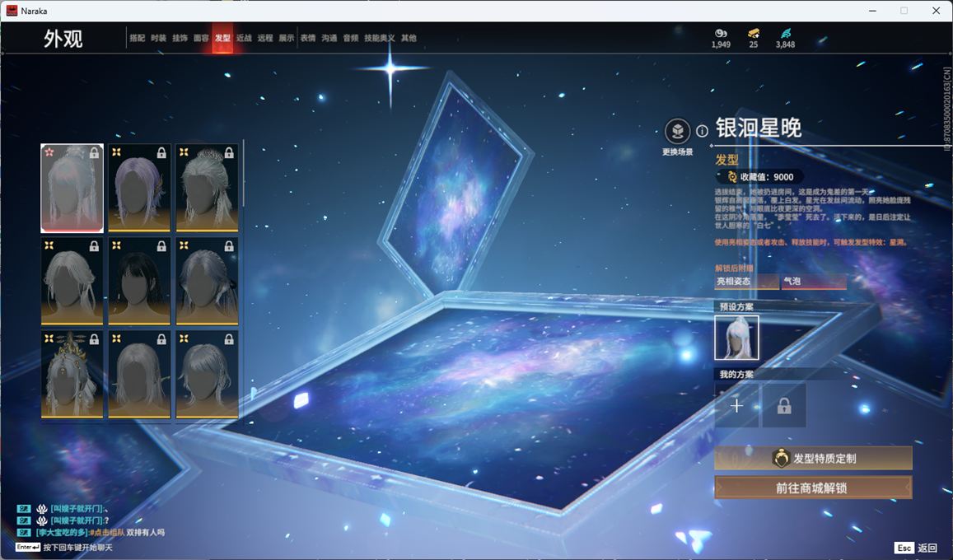Viewport: 953px width, 560px height.
Task: Click the 解锁后附赠 label
Action: [734, 268]
